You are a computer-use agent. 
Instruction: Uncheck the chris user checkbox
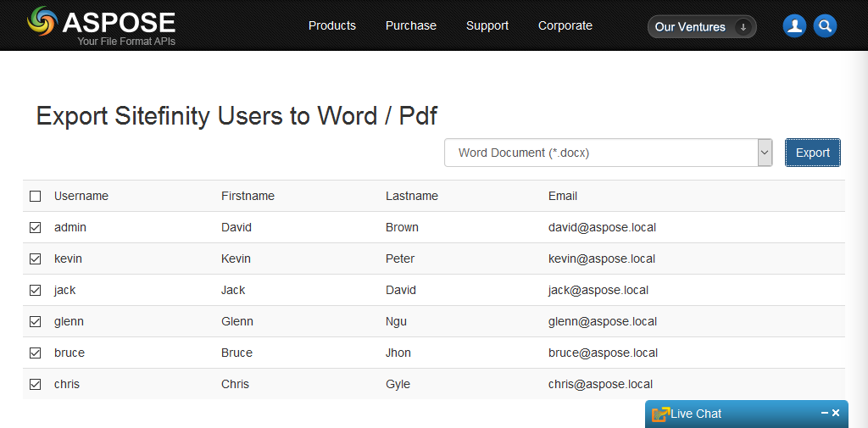(x=36, y=384)
